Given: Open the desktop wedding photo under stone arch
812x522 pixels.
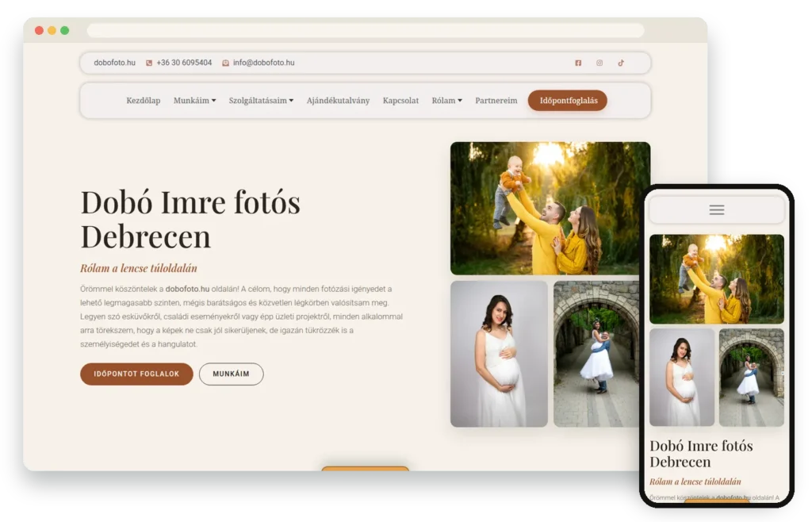Looking at the screenshot, I should click(x=596, y=354).
